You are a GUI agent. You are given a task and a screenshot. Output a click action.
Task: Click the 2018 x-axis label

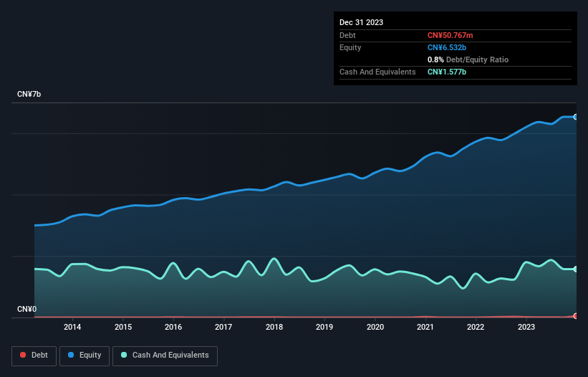[274, 327]
